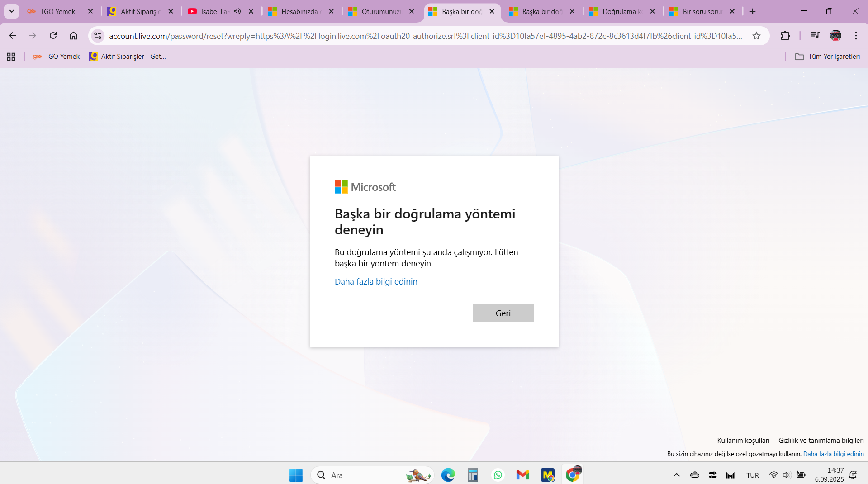This screenshot has height=484, width=868.
Task: Bookmark this page with the star icon
Action: pos(756,36)
